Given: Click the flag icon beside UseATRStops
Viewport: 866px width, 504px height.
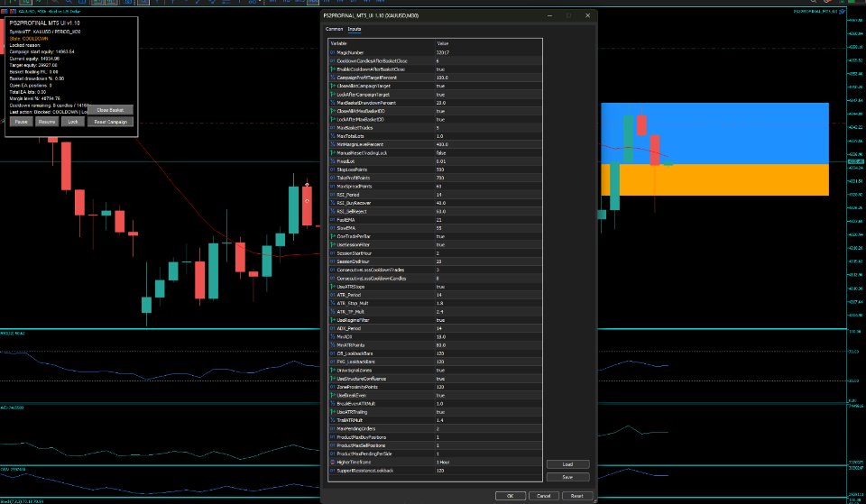Looking at the screenshot, I should point(333,287).
